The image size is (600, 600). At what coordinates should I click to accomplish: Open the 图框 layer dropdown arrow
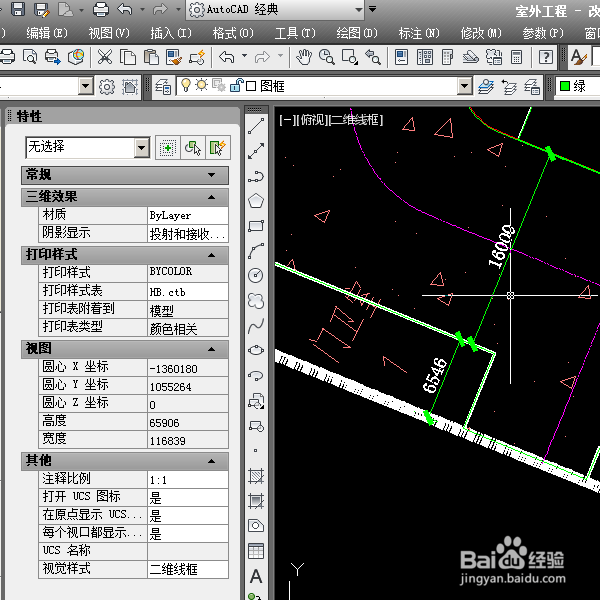465,86
